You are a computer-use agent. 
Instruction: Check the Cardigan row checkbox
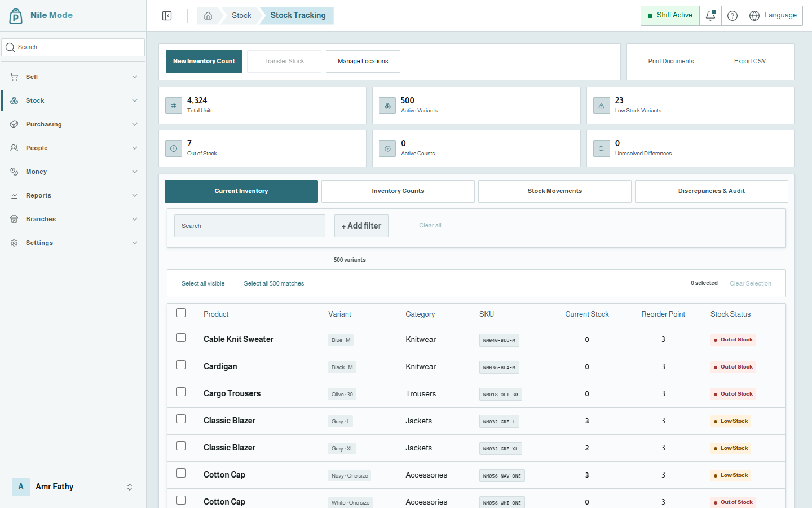[x=181, y=365]
